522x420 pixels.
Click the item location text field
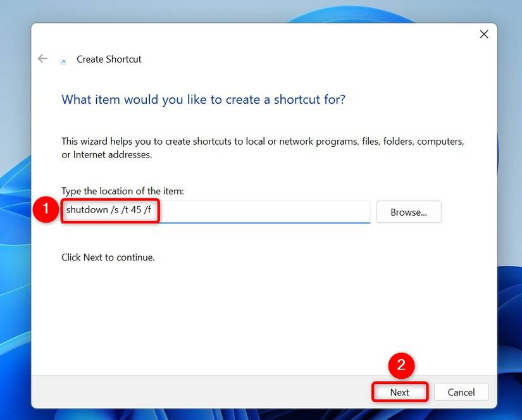point(216,211)
